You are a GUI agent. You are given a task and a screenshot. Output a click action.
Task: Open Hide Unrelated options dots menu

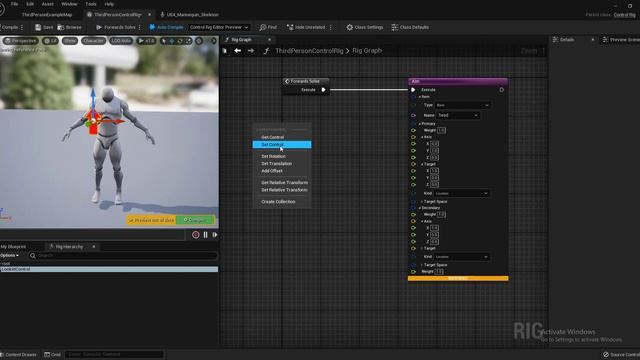pyautogui.click(x=331, y=27)
